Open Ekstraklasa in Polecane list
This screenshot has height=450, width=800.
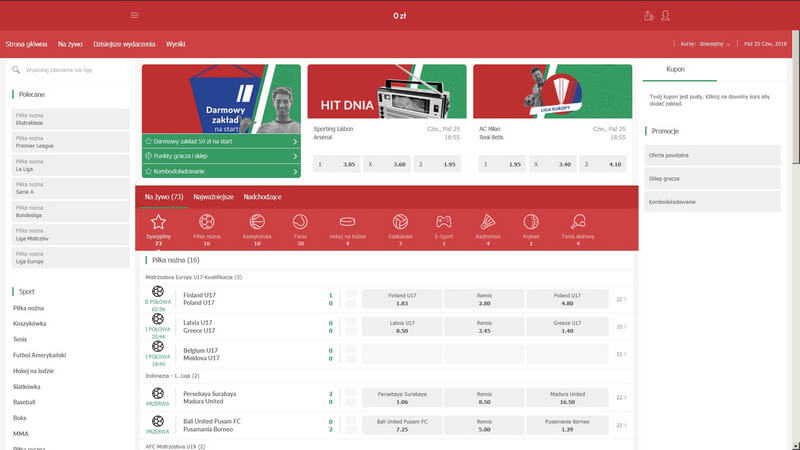70,119
